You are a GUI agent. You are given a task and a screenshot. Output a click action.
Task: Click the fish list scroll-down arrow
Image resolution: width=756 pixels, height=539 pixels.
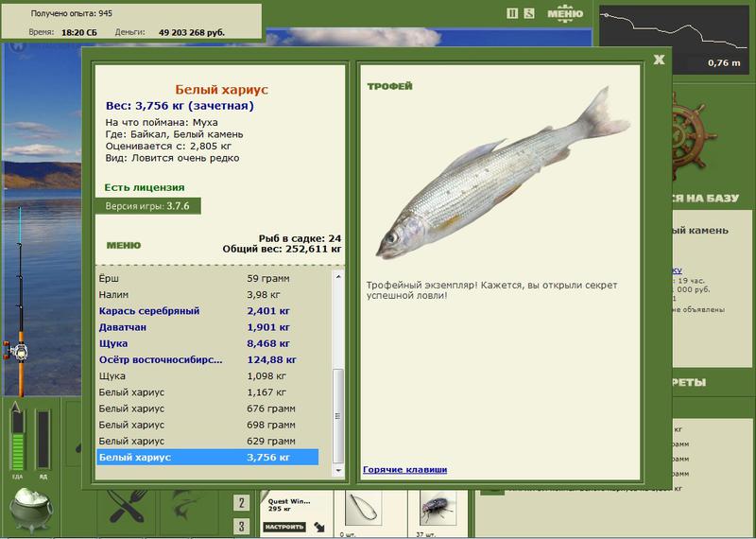(338, 470)
